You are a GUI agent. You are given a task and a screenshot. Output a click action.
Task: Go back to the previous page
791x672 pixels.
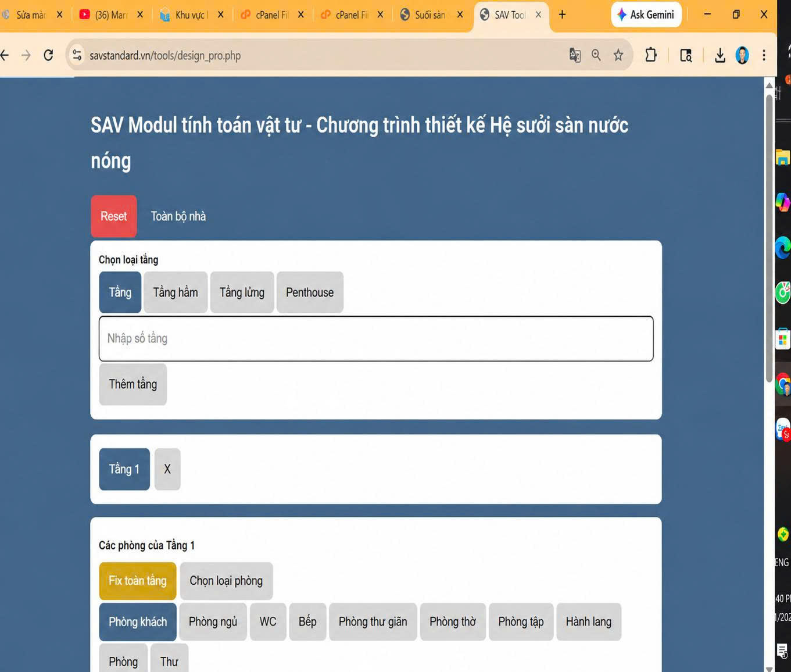coord(5,56)
